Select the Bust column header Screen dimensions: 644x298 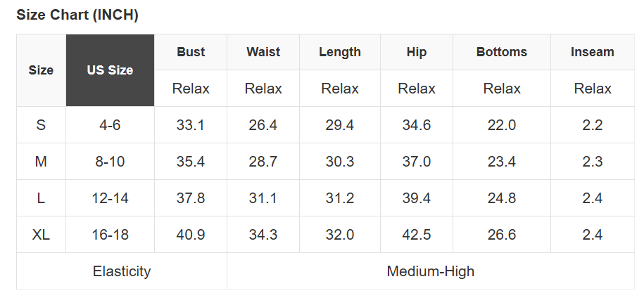191,52
